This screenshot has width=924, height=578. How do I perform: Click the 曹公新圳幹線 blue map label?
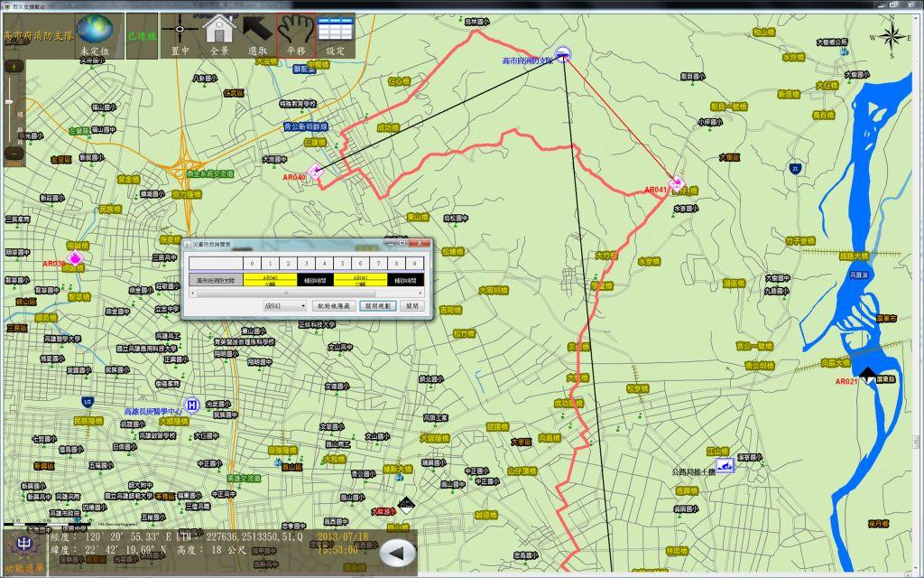click(x=305, y=126)
